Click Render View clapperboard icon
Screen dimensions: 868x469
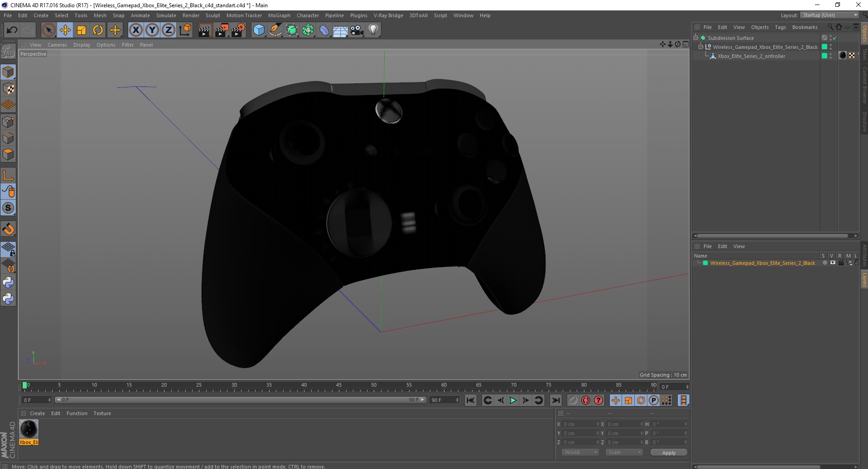(x=205, y=30)
